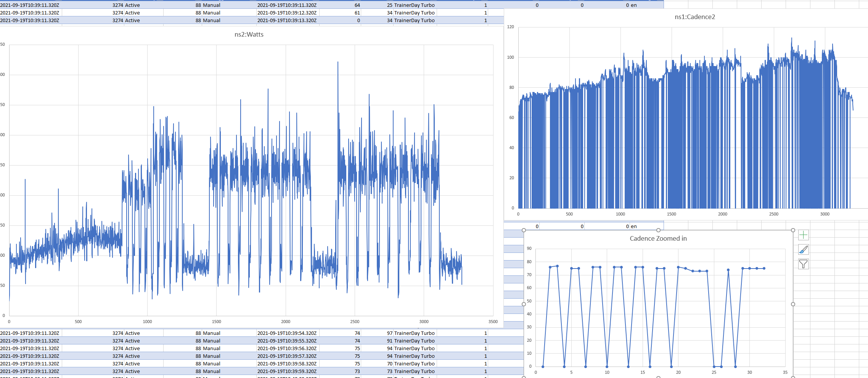Click the 35 label on the Cadence Zoomed in axis
Viewport: 868px width, 378px height.
[785, 372]
